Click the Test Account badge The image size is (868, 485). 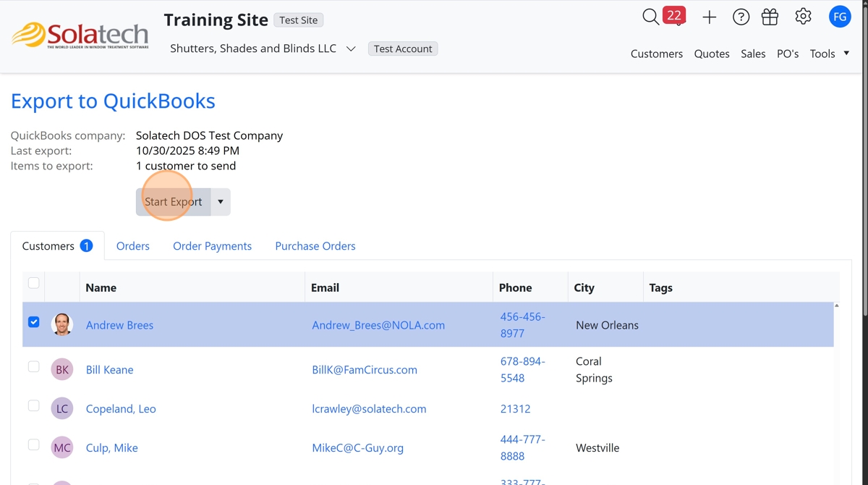[x=403, y=48]
